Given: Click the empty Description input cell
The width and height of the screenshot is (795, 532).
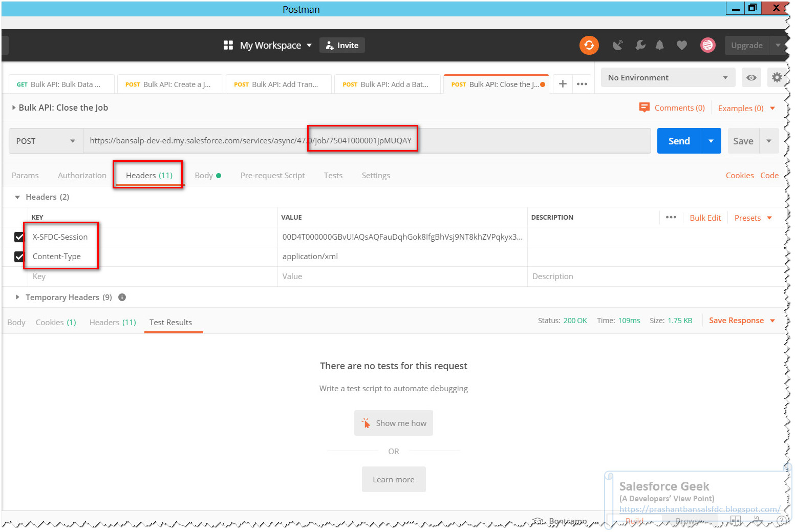Looking at the screenshot, I should [x=655, y=276].
